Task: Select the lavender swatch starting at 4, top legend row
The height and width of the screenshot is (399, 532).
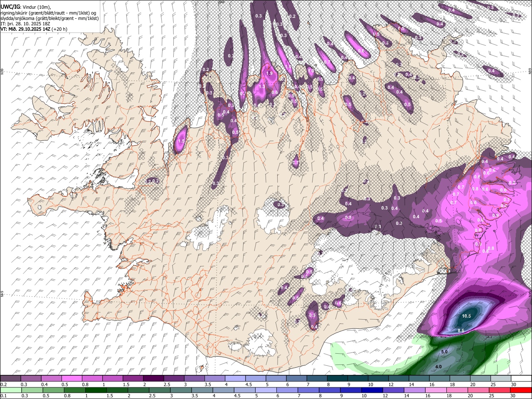Action: point(235,379)
